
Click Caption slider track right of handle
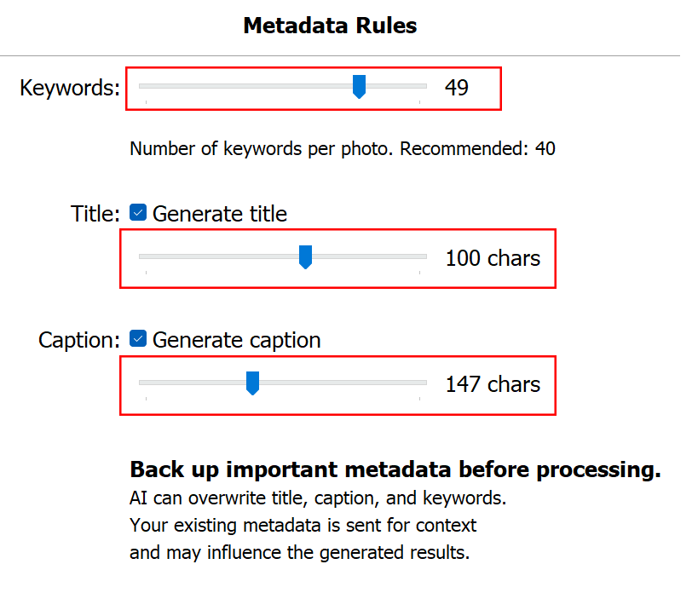click(x=341, y=384)
